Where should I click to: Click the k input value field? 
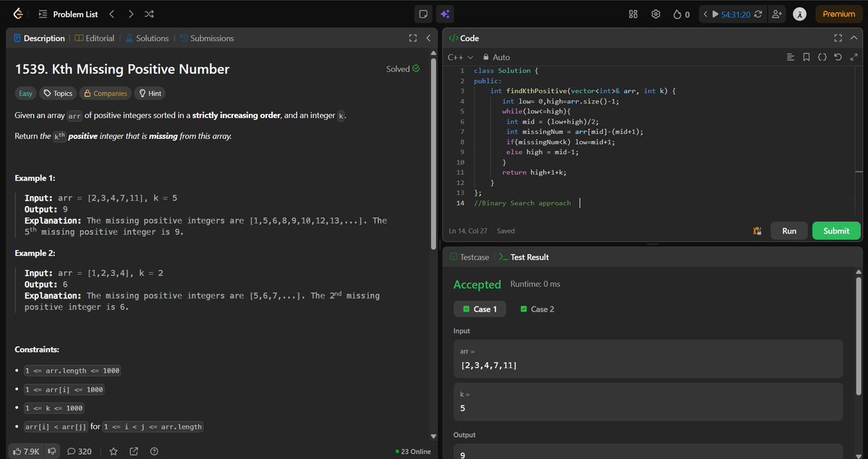pos(648,401)
